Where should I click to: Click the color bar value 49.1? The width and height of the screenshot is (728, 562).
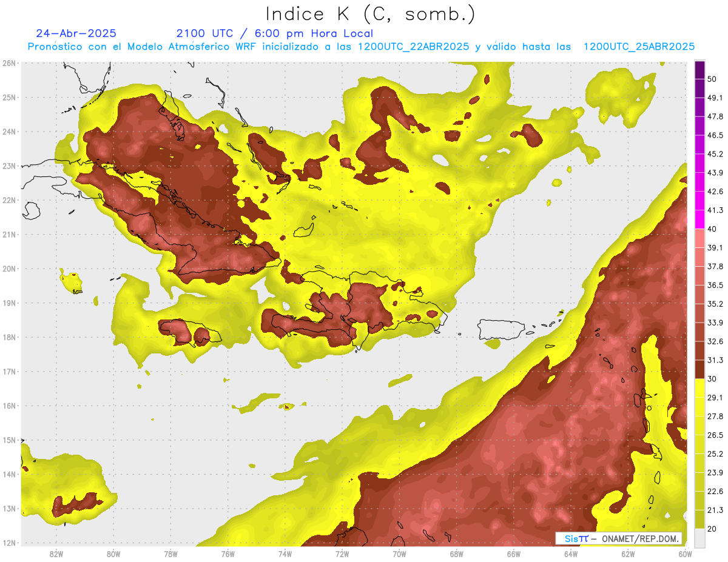(716, 98)
